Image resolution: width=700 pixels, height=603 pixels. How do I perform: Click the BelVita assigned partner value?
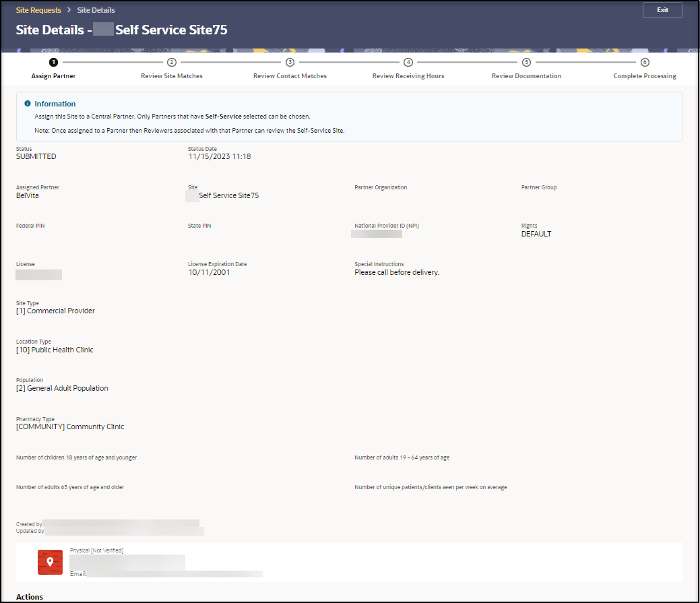tap(27, 195)
